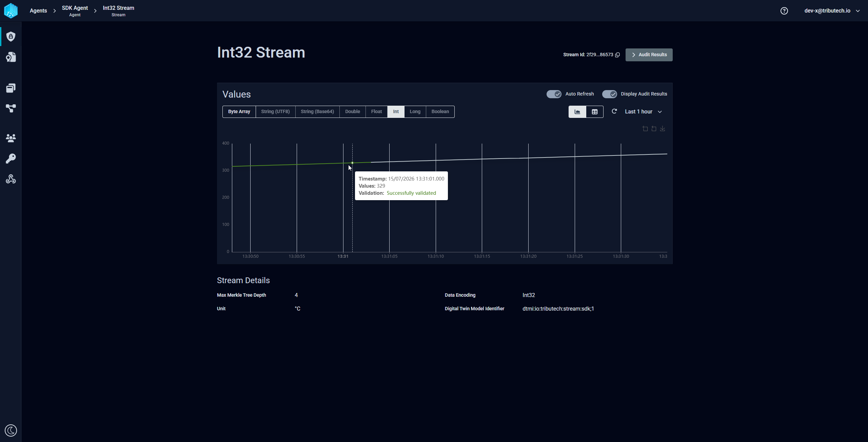Select the Long tab
The image size is (868, 442).
click(415, 112)
